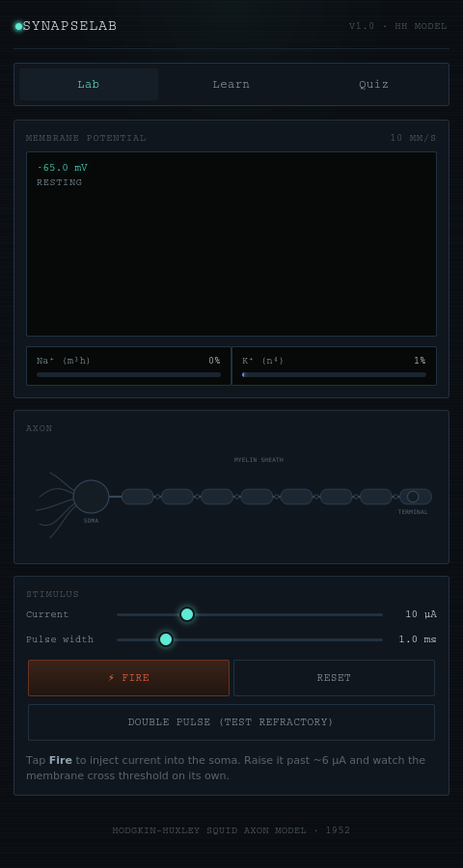The height and width of the screenshot is (868, 463).
Task: Switch to the Lab tab
Action: pyautogui.click(x=89, y=84)
